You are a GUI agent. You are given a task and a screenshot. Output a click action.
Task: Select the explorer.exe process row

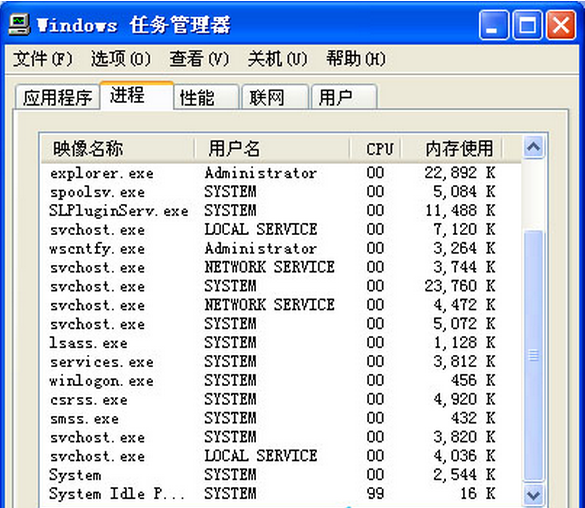281,173
